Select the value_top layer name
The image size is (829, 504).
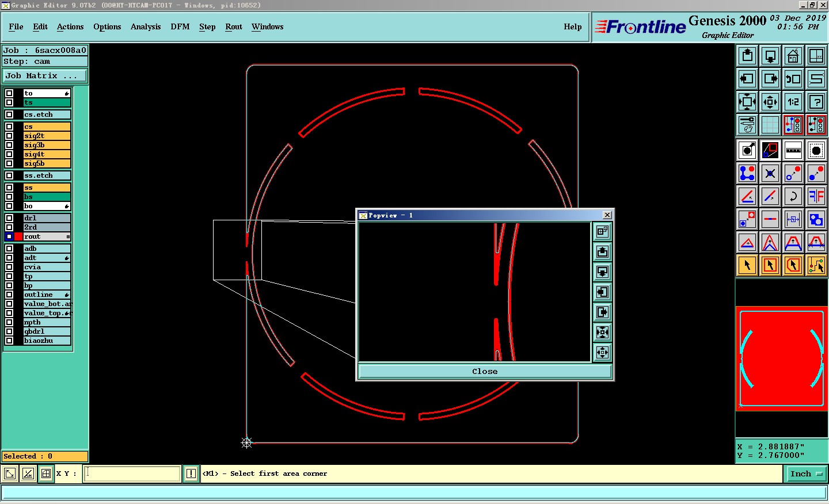47,313
